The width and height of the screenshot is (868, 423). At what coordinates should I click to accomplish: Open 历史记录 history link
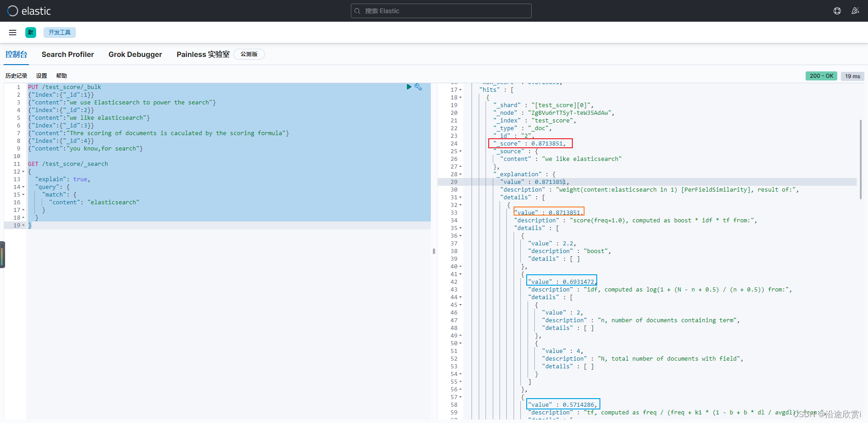pos(16,76)
